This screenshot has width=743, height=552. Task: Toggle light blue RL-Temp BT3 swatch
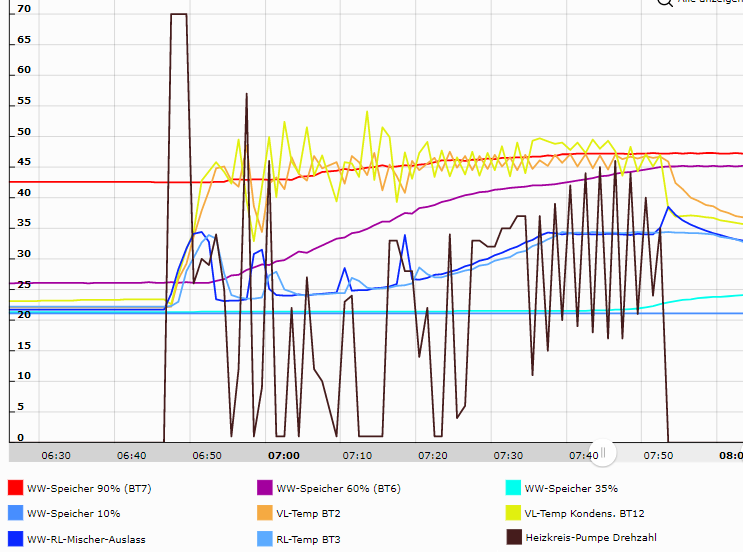[x=265, y=539]
